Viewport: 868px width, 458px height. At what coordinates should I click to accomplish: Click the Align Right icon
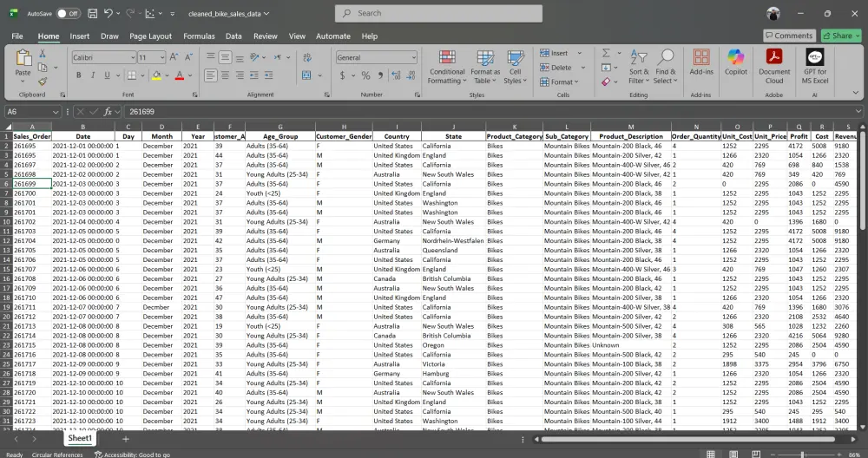tap(240, 75)
